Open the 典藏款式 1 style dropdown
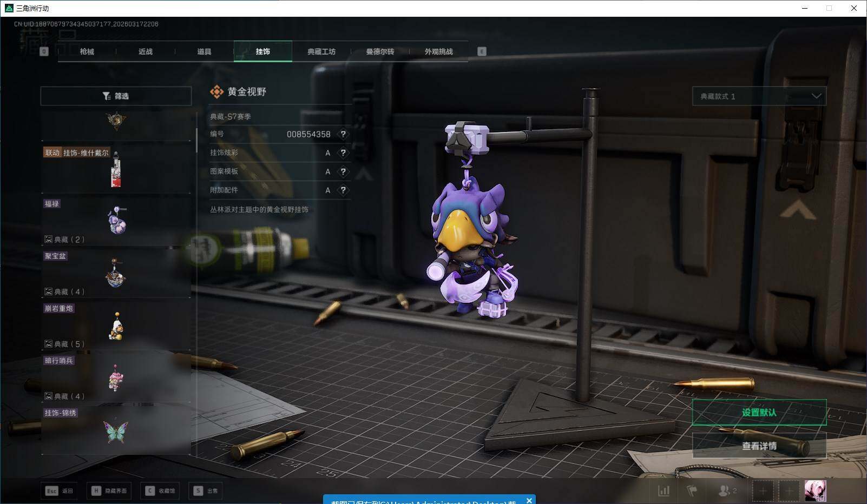Image resolution: width=867 pixels, height=504 pixels. tap(759, 96)
